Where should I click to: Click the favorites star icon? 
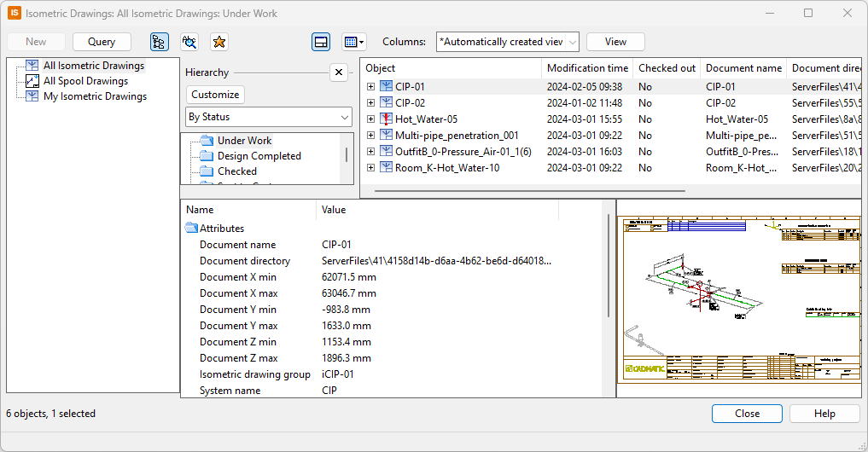[x=219, y=42]
